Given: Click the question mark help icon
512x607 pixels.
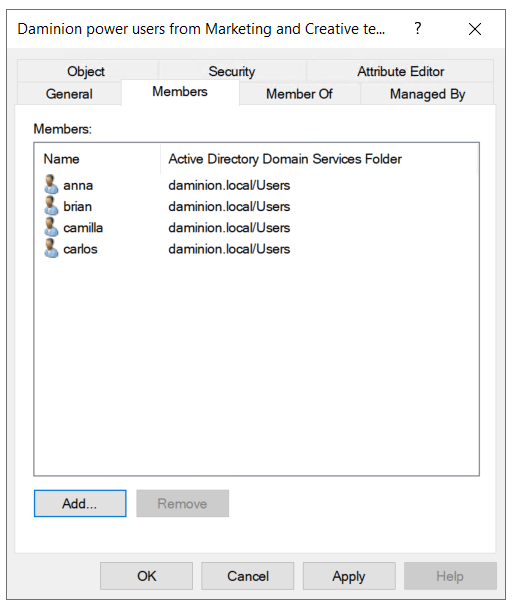Looking at the screenshot, I should 417,29.
